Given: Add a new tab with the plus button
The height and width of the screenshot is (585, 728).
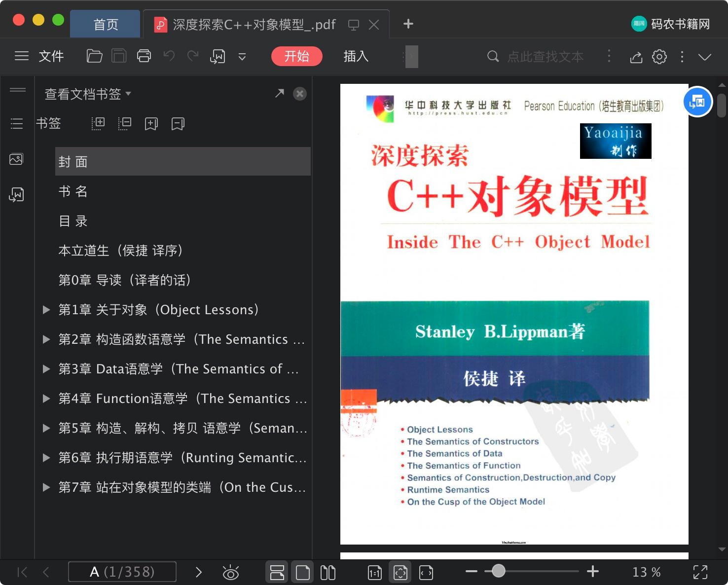Looking at the screenshot, I should (408, 24).
